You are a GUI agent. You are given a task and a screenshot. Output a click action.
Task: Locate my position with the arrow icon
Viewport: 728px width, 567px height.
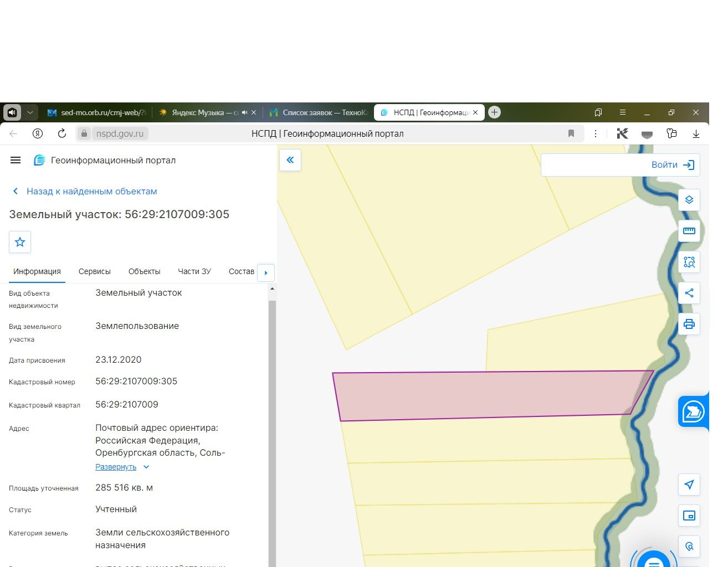point(689,484)
